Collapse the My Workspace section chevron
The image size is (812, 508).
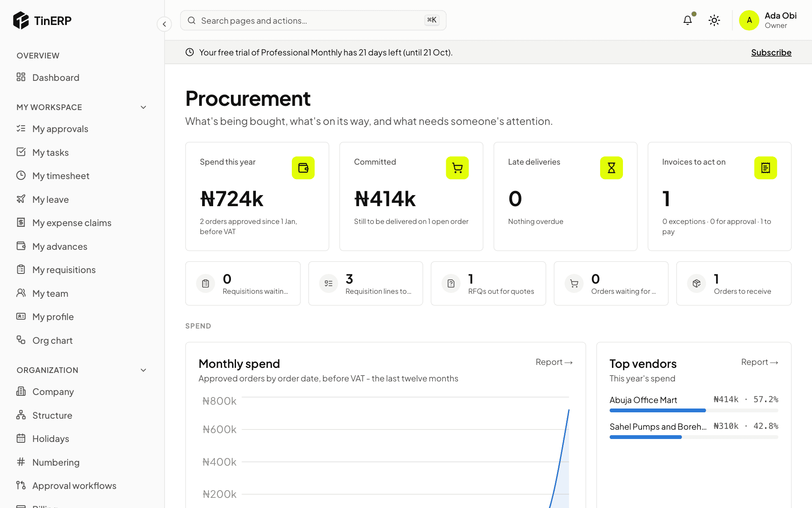click(143, 108)
